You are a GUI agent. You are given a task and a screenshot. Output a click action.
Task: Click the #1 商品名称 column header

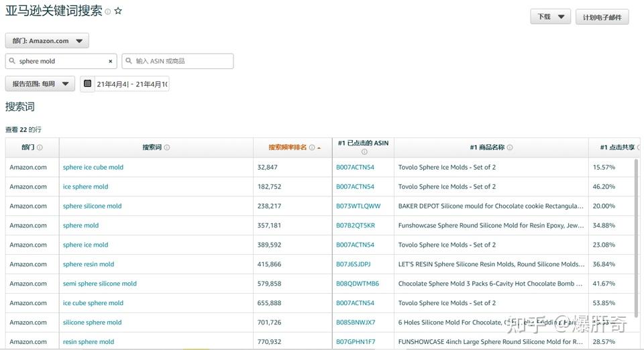click(487, 148)
